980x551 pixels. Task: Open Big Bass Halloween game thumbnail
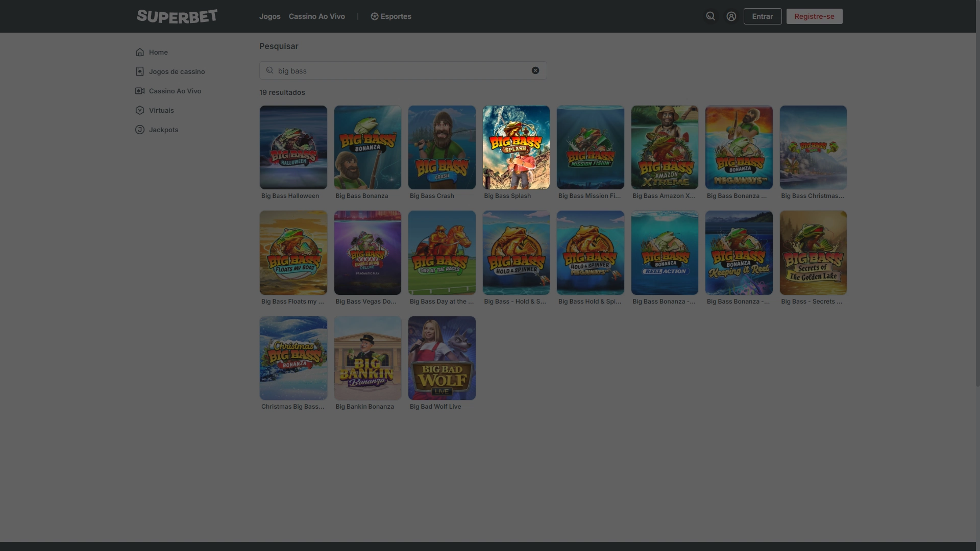(293, 147)
